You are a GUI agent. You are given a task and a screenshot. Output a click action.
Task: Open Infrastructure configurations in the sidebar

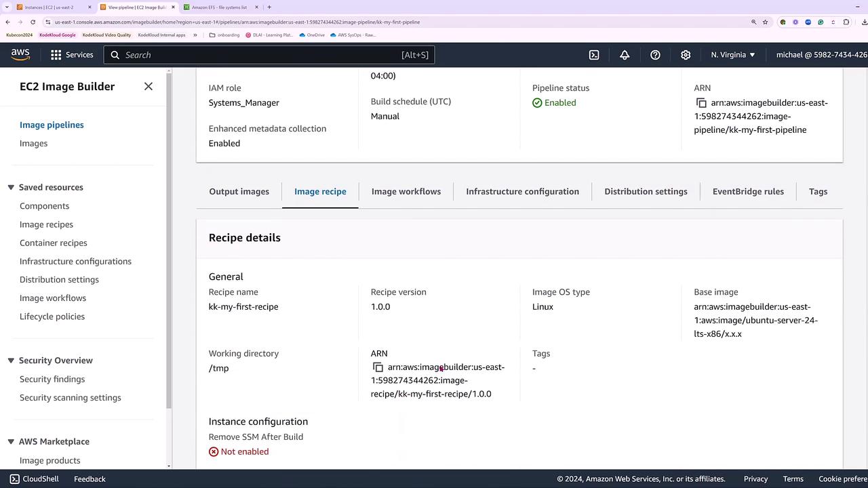pos(75,262)
